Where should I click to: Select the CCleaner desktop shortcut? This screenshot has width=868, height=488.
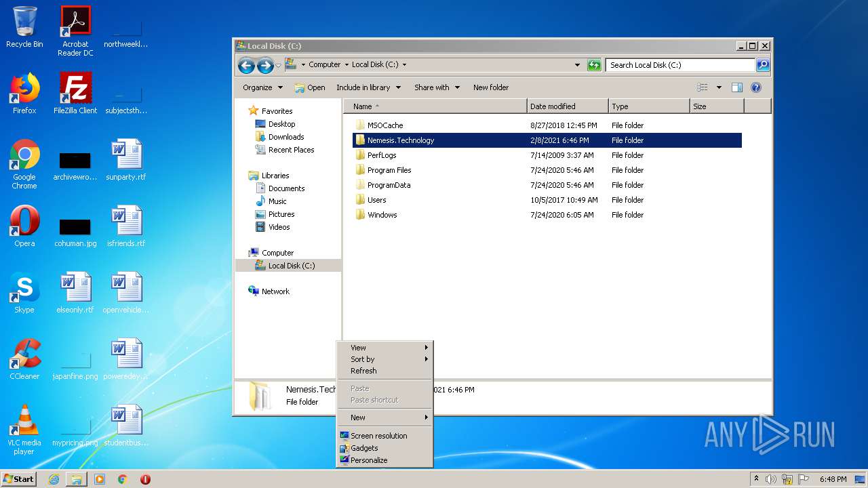[x=24, y=359]
